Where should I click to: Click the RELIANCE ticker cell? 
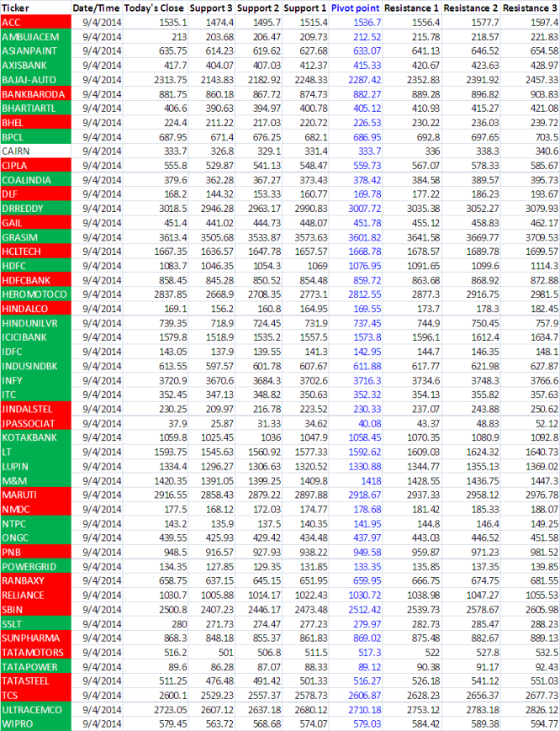(36, 595)
